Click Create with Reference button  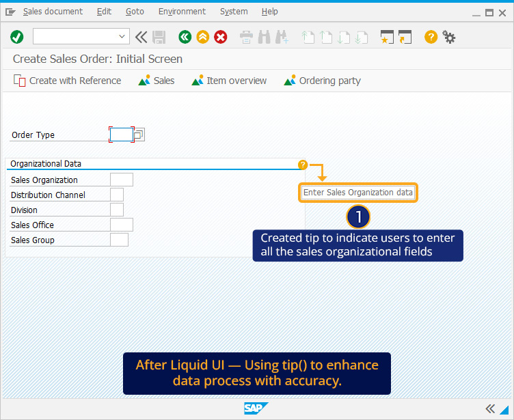click(67, 81)
